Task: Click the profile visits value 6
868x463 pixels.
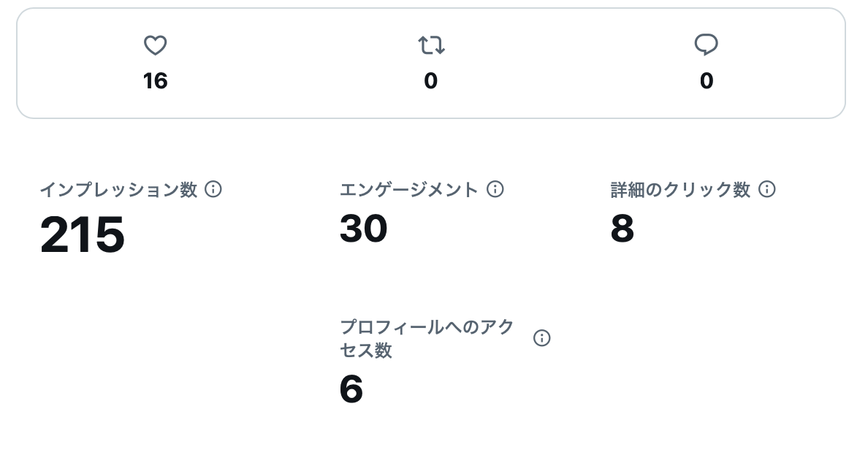Action: coord(351,389)
